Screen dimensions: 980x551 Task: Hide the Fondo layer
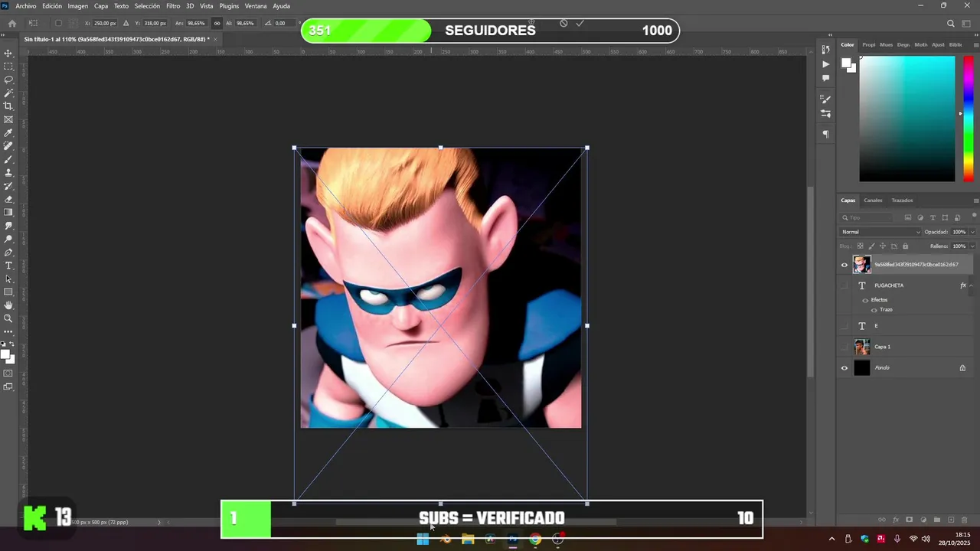click(844, 368)
